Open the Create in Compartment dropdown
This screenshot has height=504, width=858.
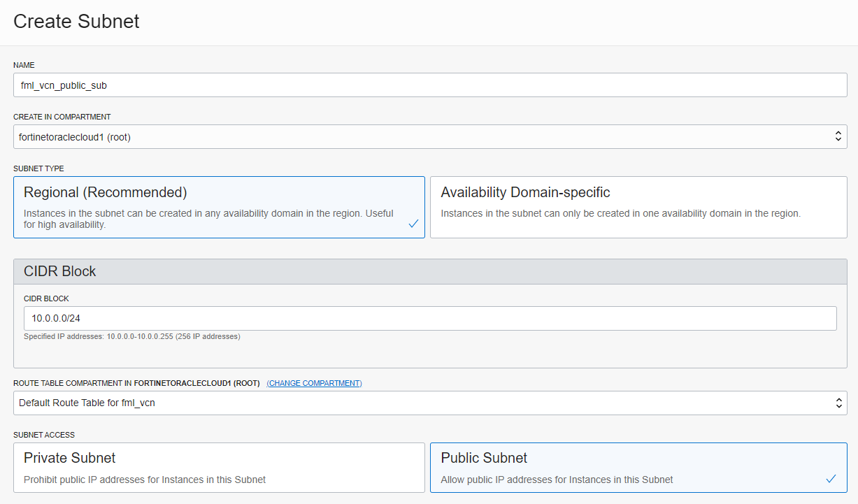[430, 137]
